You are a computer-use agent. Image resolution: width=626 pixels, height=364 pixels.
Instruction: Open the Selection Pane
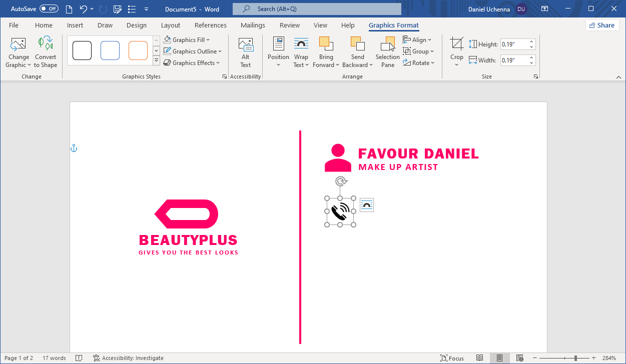(x=388, y=52)
